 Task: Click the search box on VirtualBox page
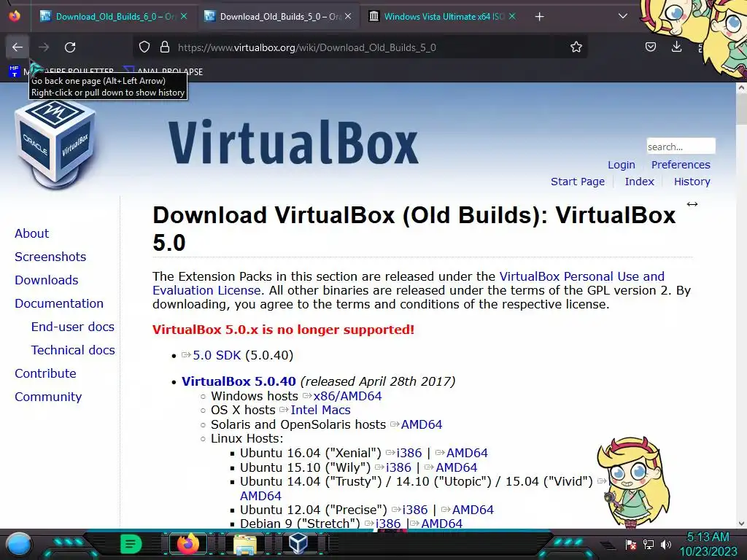pyautogui.click(x=681, y=146)
